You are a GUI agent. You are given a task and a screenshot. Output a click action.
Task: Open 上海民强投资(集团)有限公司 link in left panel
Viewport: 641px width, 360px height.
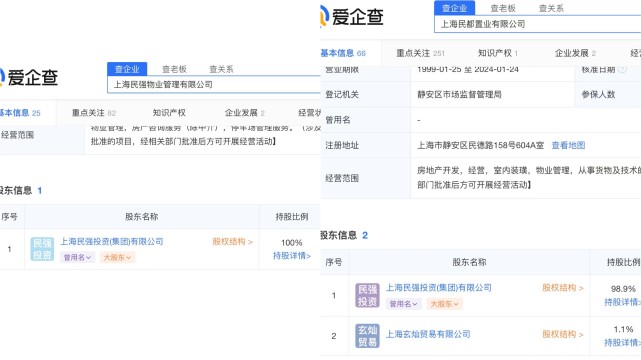pos(112,241)
